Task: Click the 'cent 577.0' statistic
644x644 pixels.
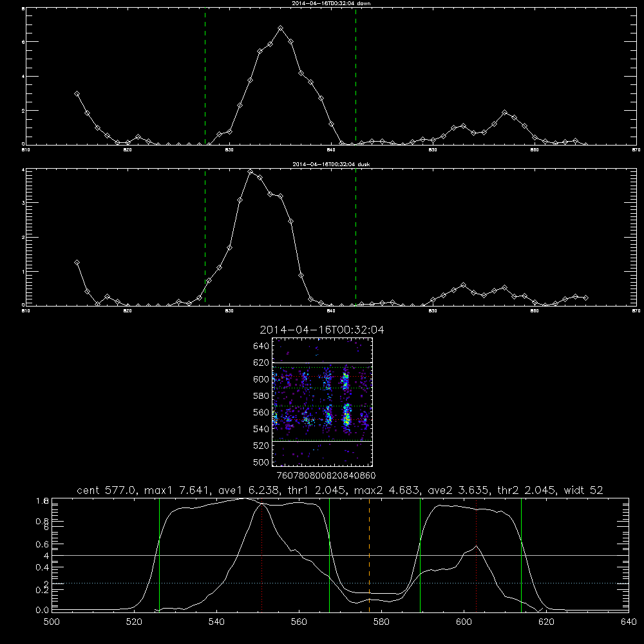Action: 107,490
